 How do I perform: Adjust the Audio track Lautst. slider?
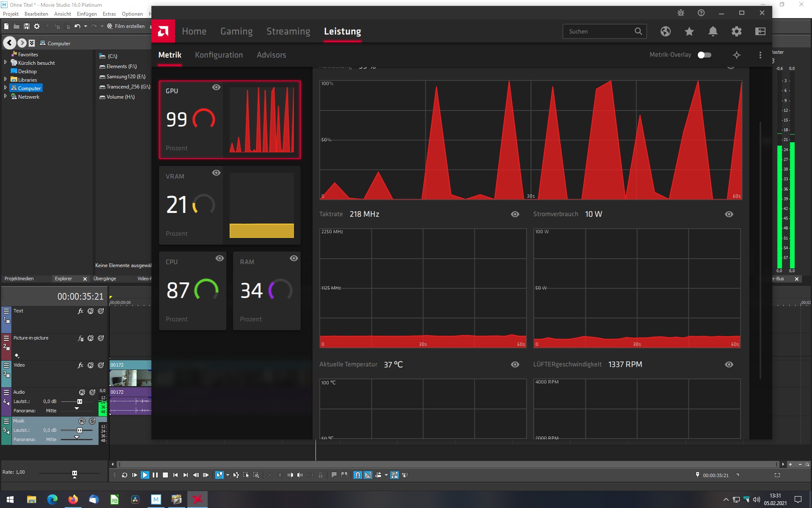80,401
